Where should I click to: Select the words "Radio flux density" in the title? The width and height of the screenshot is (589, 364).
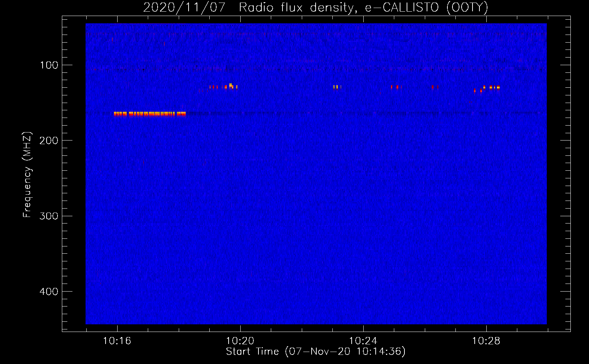click(297, 7)
